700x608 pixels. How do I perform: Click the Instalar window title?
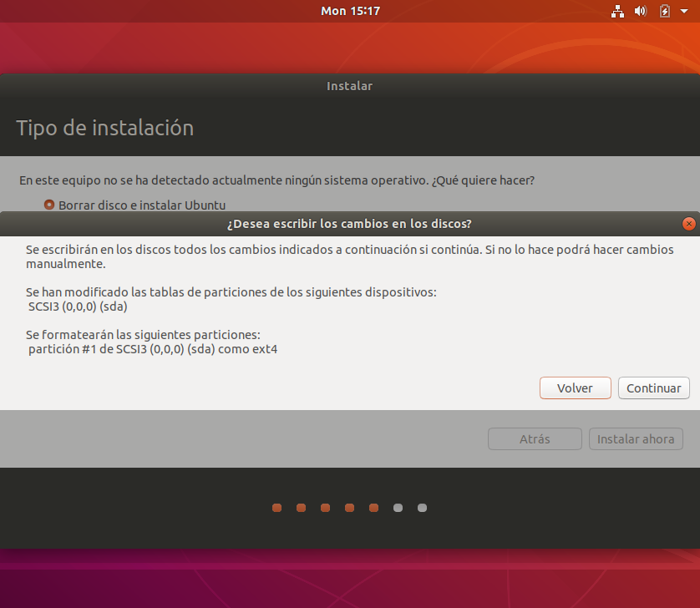pos(349,86)
